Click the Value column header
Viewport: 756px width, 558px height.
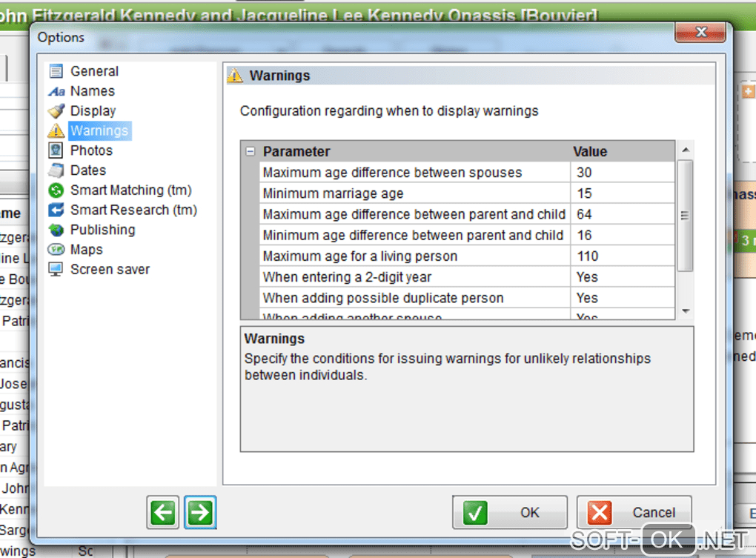pyautogui.click(x=590, y=151)
